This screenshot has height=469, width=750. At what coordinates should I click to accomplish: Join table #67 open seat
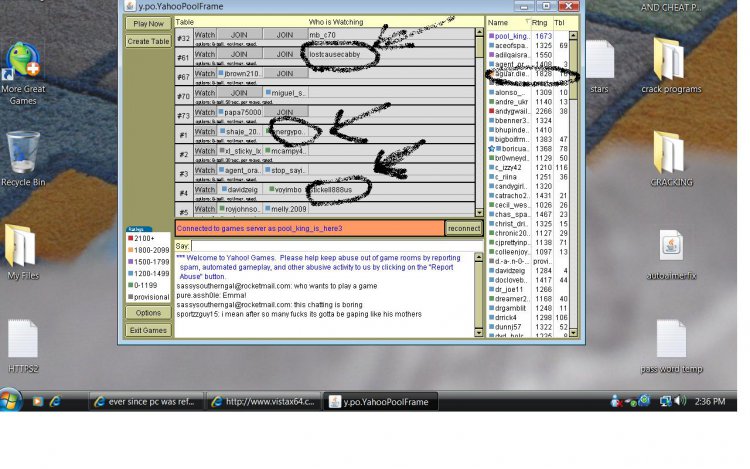tap(285, 73)
